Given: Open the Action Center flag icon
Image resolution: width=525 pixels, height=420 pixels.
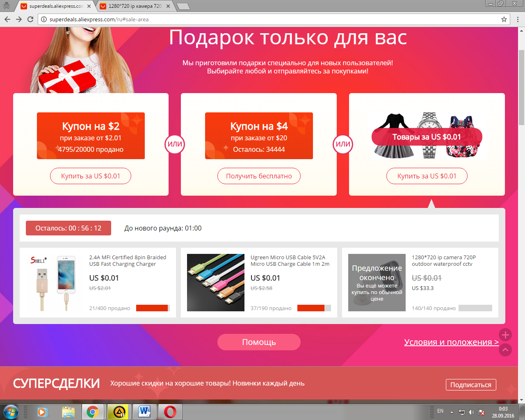Looking at the screenshot, I should click(x=482, y=412).
